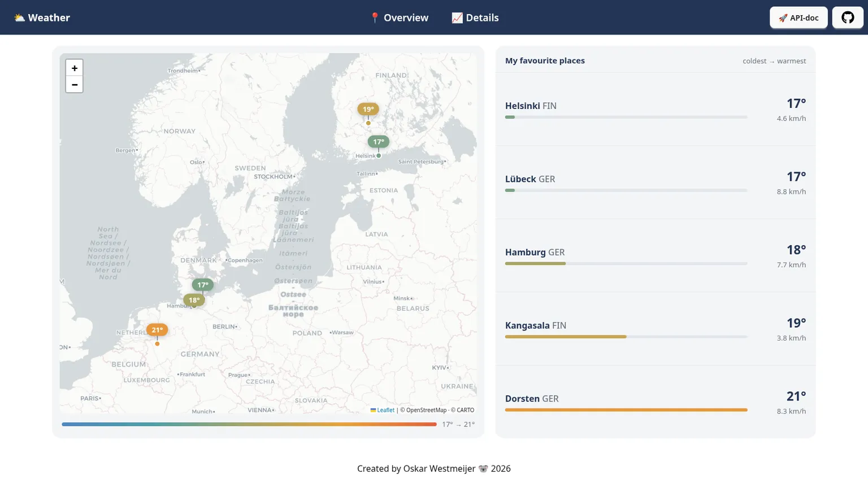868x488 pixels.
Task: Click the Lübeck temperature bar
Action: [626, 190]
